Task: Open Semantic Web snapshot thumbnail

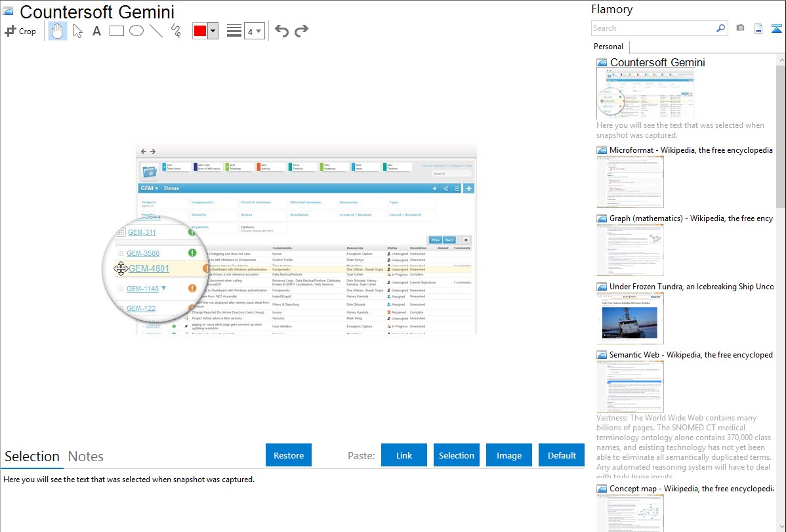Action: point(630,386)
